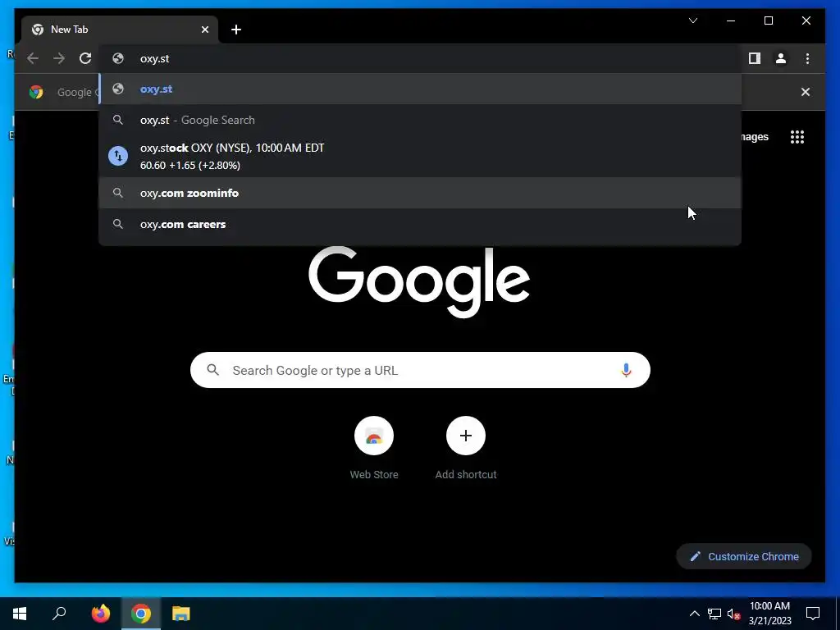Click the Google logo

tap(419, 281)
